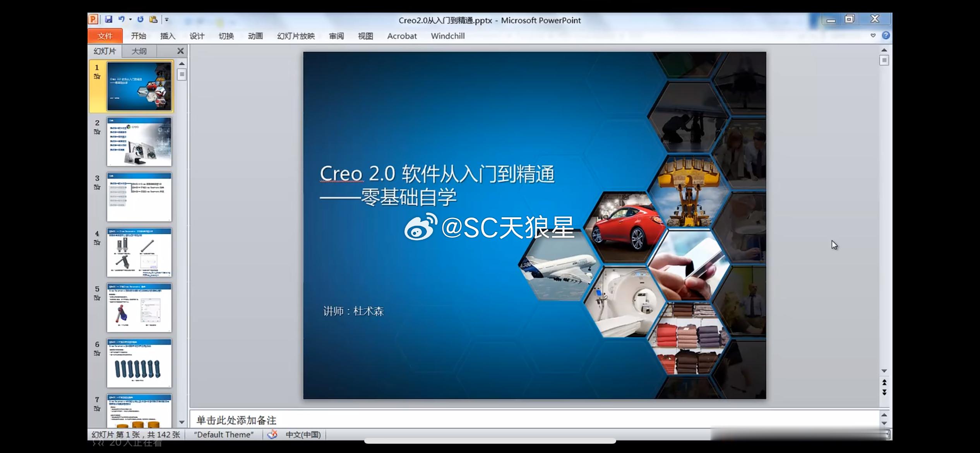Viewport: 980px width, 453px height.
Task: Select slide 1 thumbnail
Action: [139, 86]
